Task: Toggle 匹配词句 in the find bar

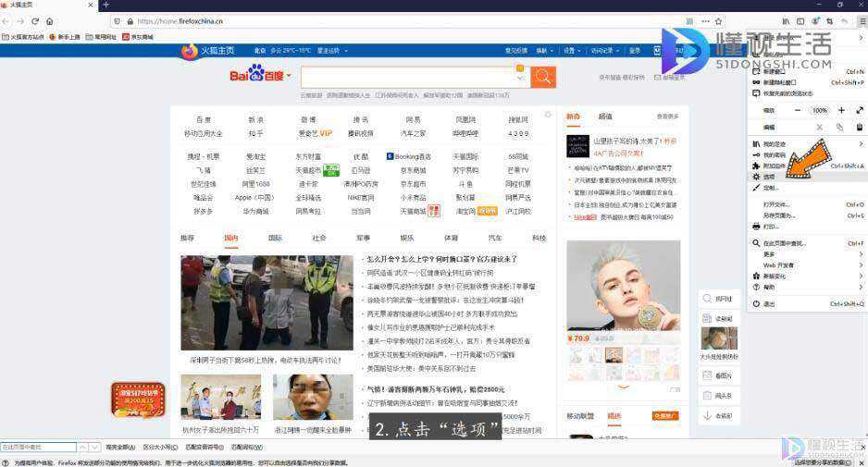Action: coord(246,447)
